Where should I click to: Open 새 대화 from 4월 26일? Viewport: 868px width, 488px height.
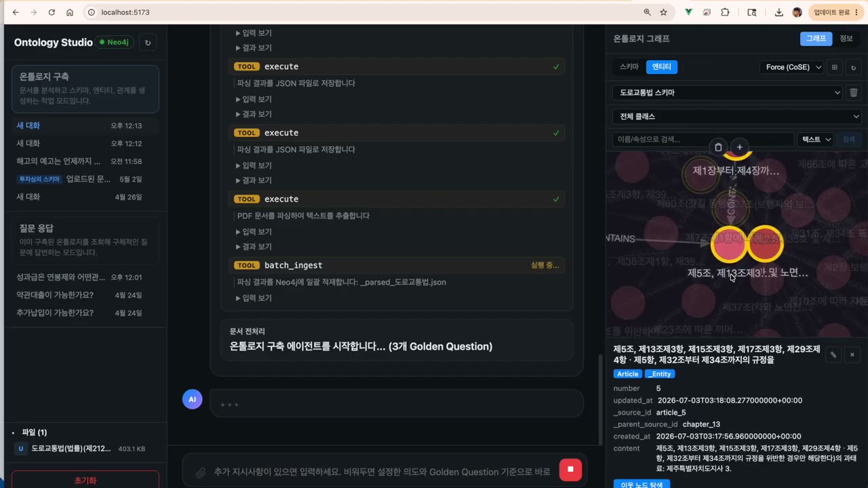85,197
